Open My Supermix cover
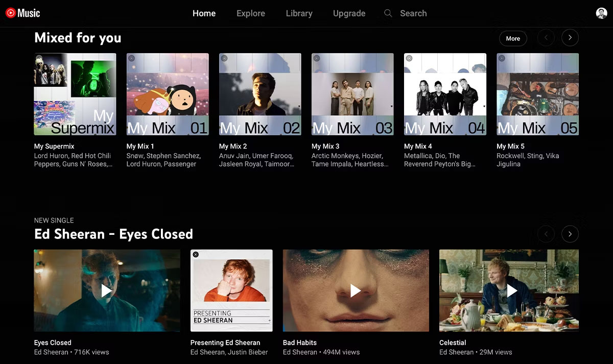613x364 pixels. pos(75,94)
